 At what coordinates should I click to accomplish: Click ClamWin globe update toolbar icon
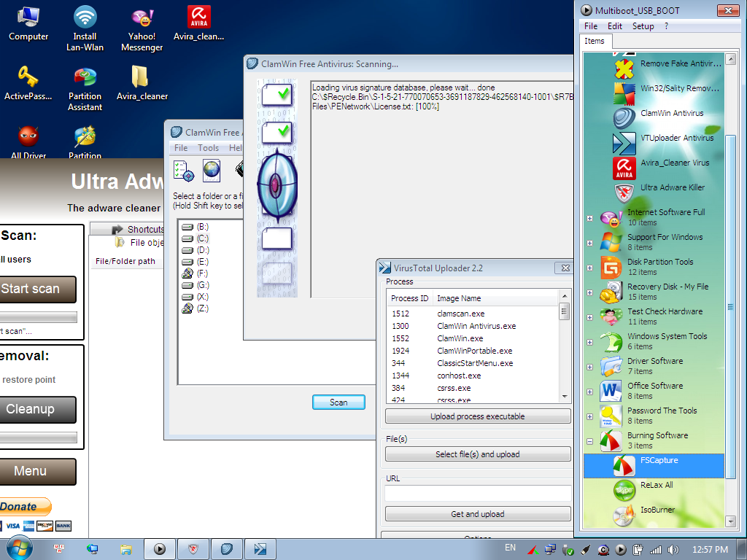211,171
